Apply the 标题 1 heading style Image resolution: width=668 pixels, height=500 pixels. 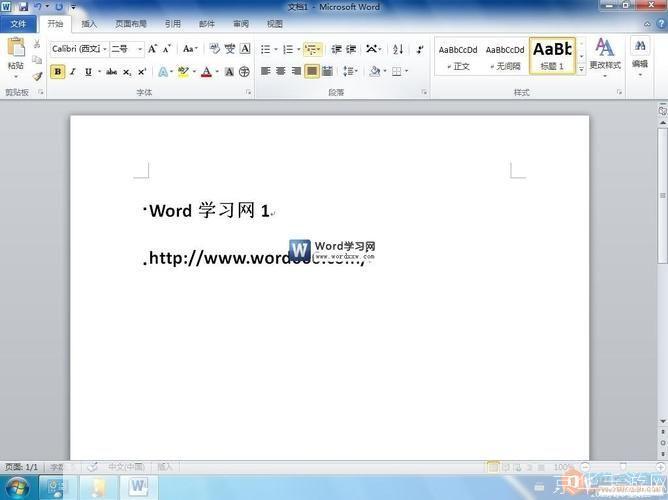[x=552, y=56]
